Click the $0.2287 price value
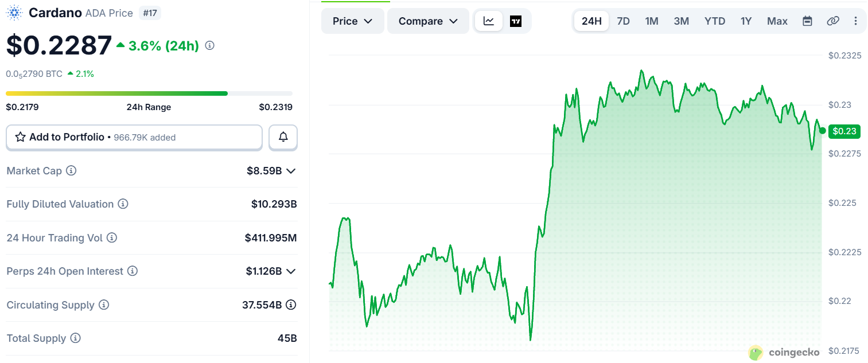 pos(59,45)
